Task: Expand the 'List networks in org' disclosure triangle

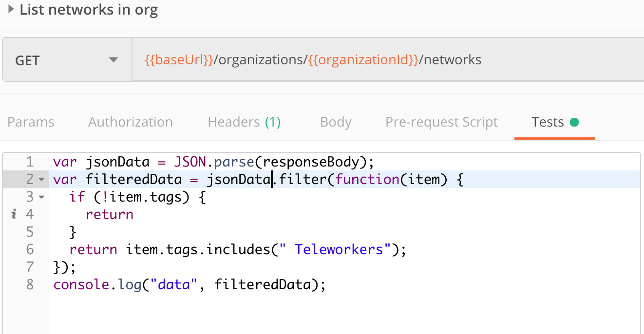Action: pyautogui.click(x=11, y=9)
